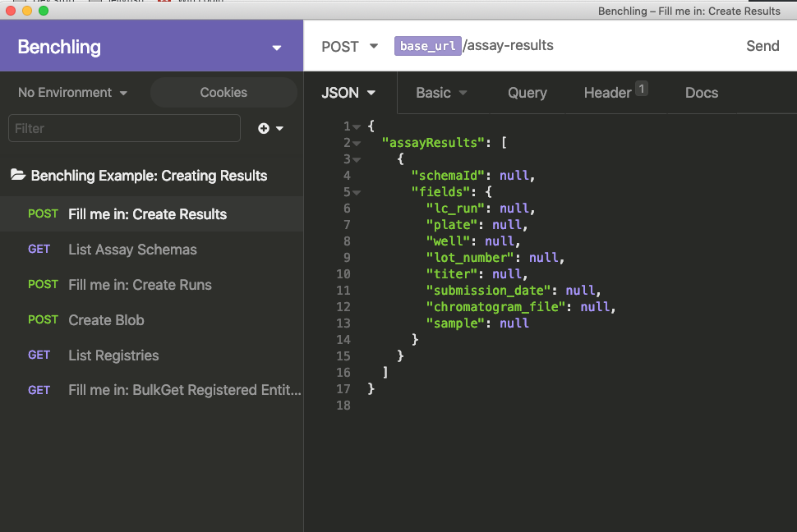The width and height of the screenshot is (797, 532).
Task: Maximize the window with green button
Action: [44, 11]
